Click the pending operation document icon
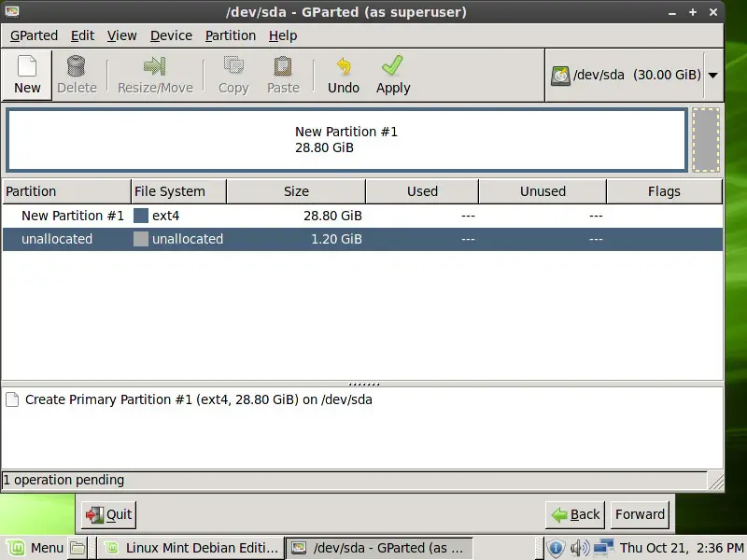 [x=13, y=399]
